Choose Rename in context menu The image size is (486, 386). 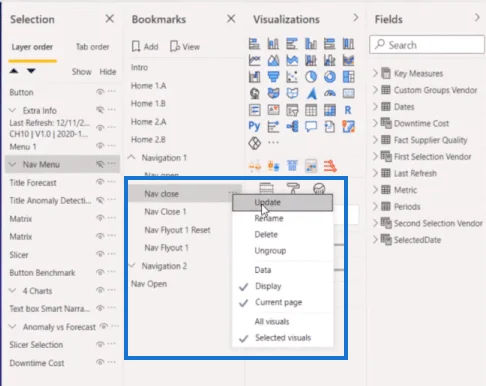tap(282, 218)
